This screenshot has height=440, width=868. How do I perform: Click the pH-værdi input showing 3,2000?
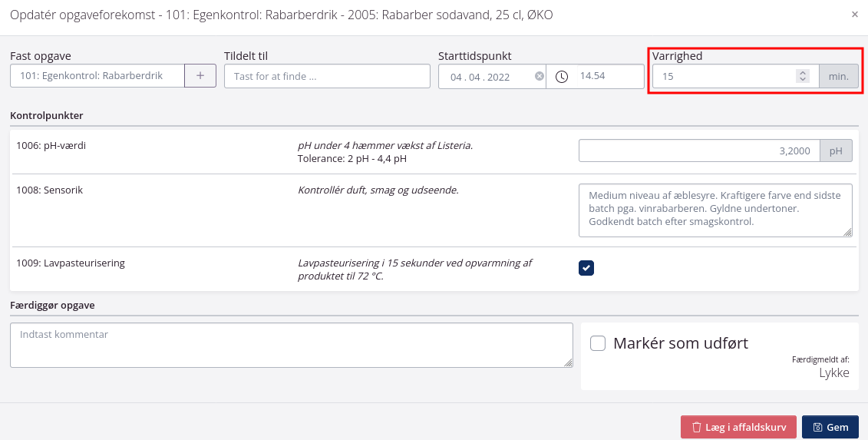(x=698, y=151)
